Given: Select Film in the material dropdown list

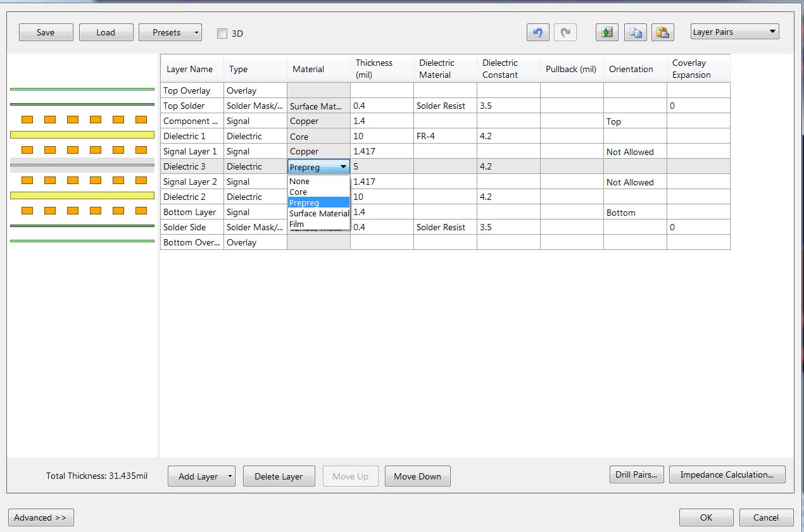Looking at the screenshot, I should pyautogui.click(x=297, y=224).
